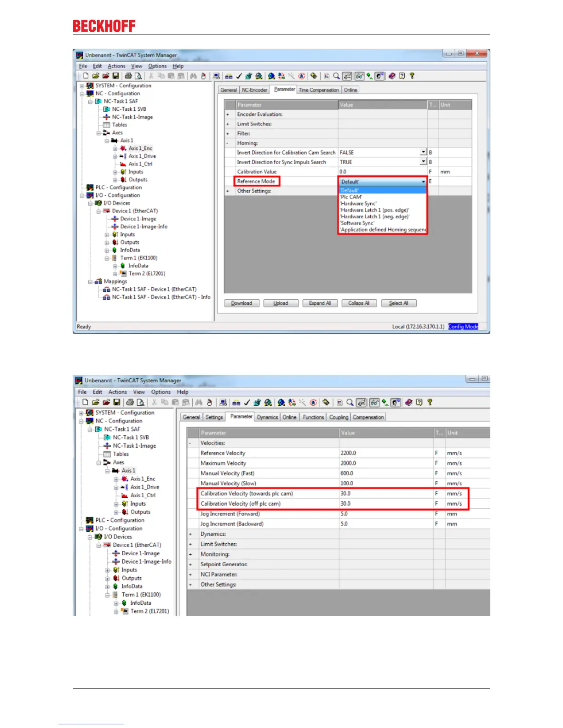The image size is (563, 728).
Task: Choose 'Plc CAM' from Reference Mode list
Action: click(x=351, y=197)
